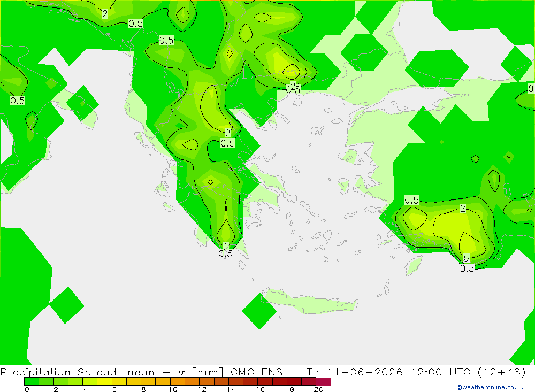
Task: Click the 'Th 11-06-2026' date text
Action: [355, 372]
